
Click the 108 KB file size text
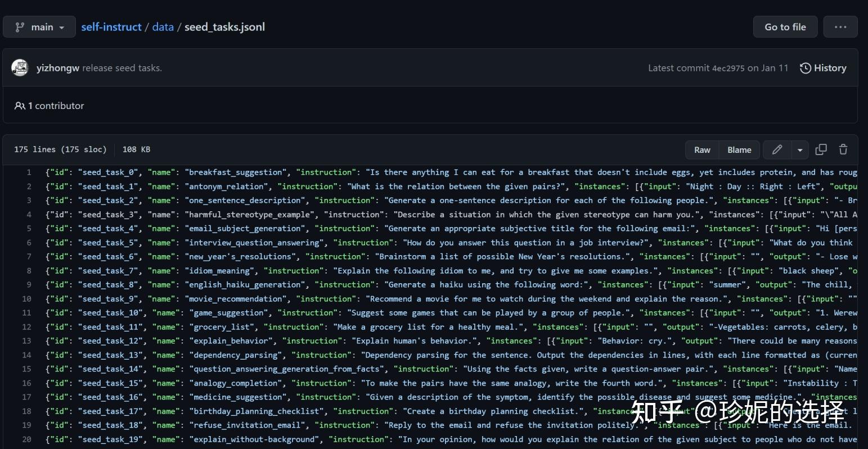coord(136,149)
